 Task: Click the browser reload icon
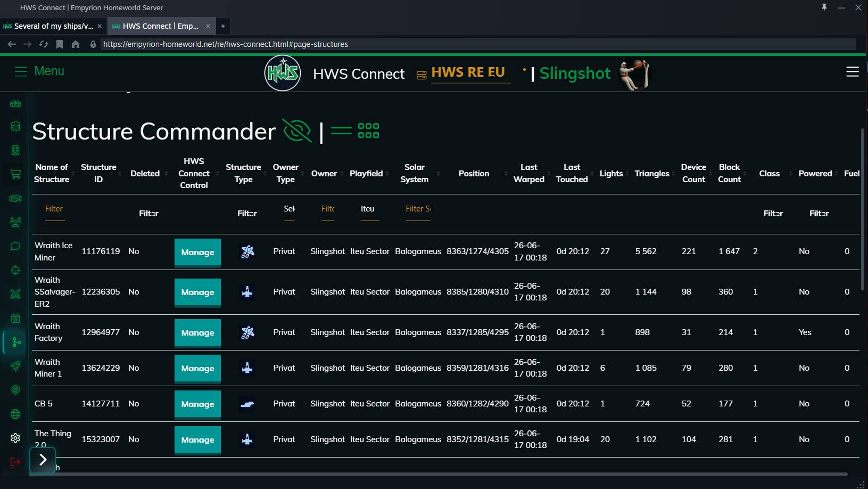coord(44,44)
